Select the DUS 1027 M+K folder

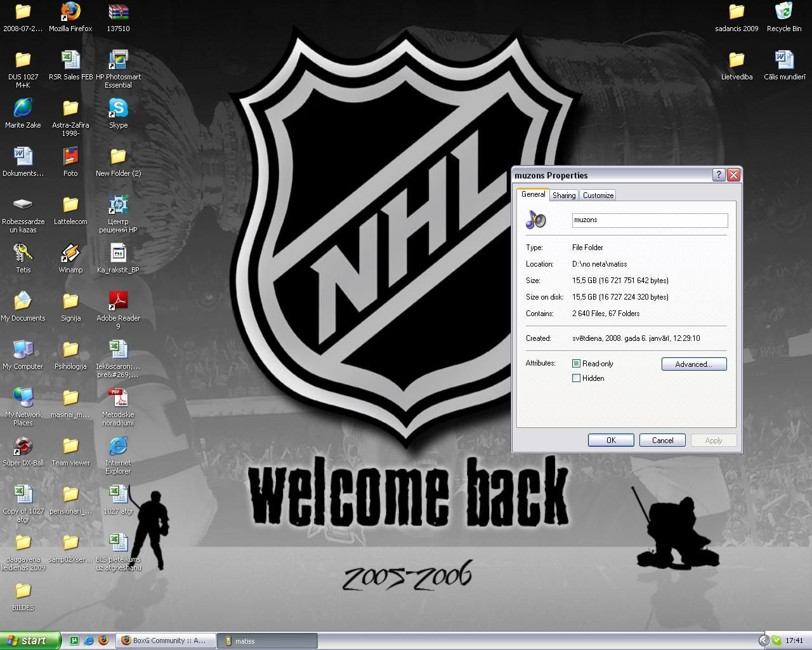coord(23,69)
